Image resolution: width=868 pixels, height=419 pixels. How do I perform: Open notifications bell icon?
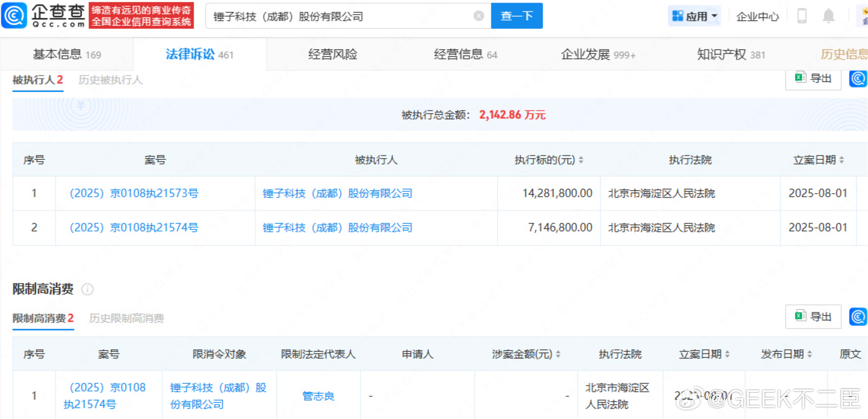point(828,16)
